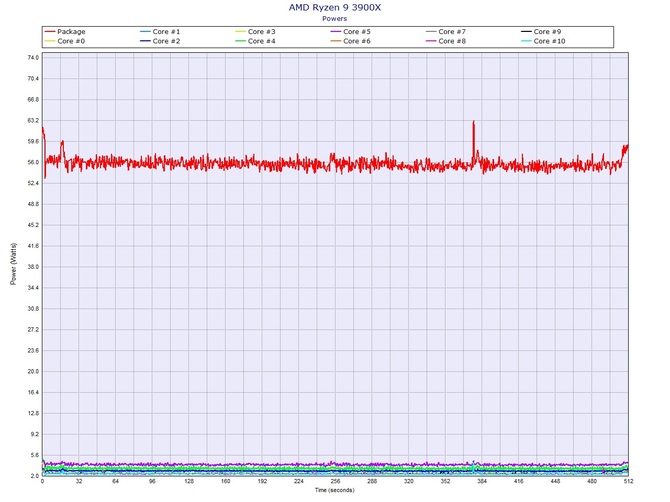
Task: Click the 74.0 y-axis value
Action: pyautogui.click(x=34, y=58)
